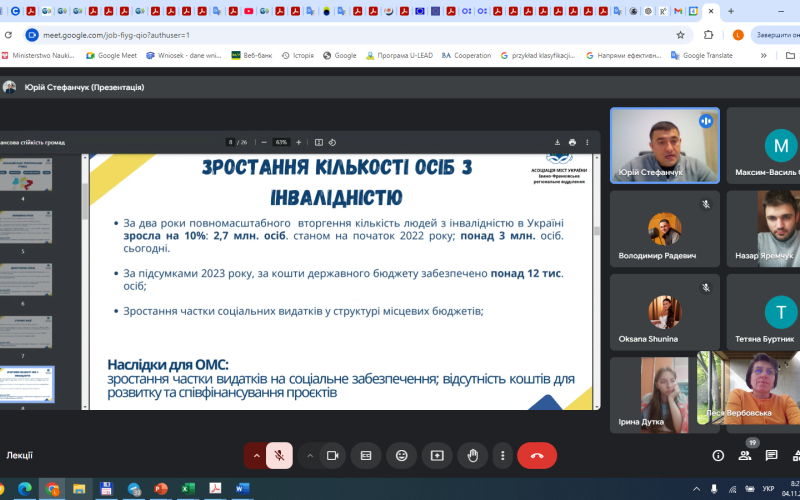Reload the page
The width and height of the screenshot is (800, 500).
[8, 35]
